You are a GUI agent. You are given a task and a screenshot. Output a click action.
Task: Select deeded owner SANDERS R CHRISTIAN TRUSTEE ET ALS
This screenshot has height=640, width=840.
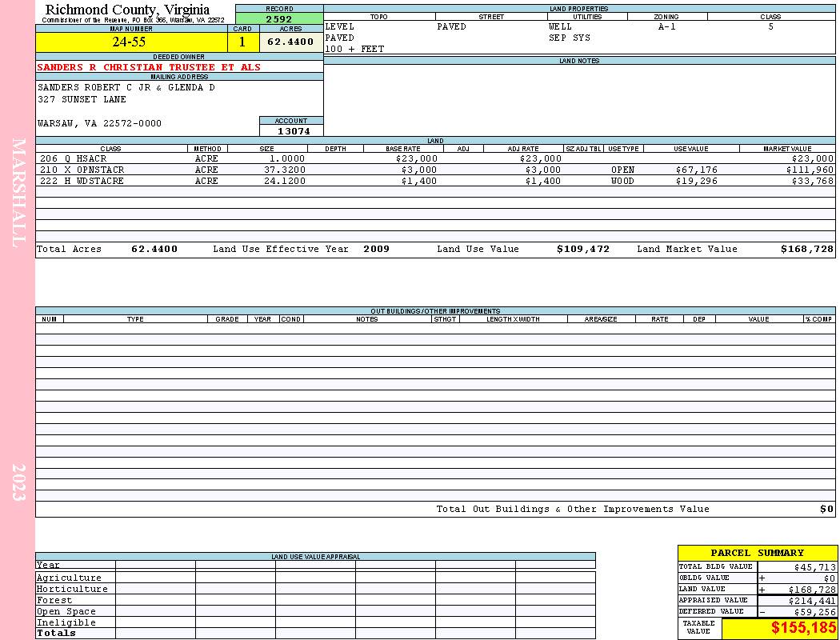tap(149, 67)
